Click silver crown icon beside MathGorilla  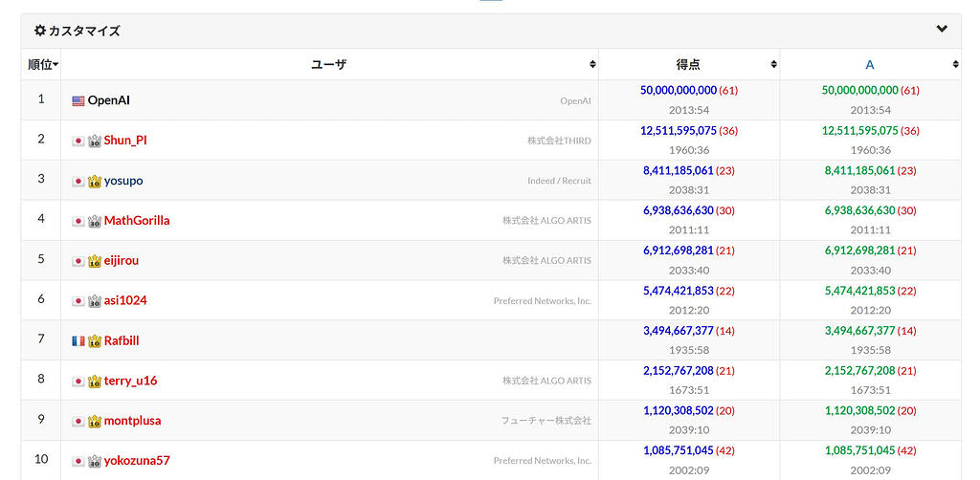(95, 221)
